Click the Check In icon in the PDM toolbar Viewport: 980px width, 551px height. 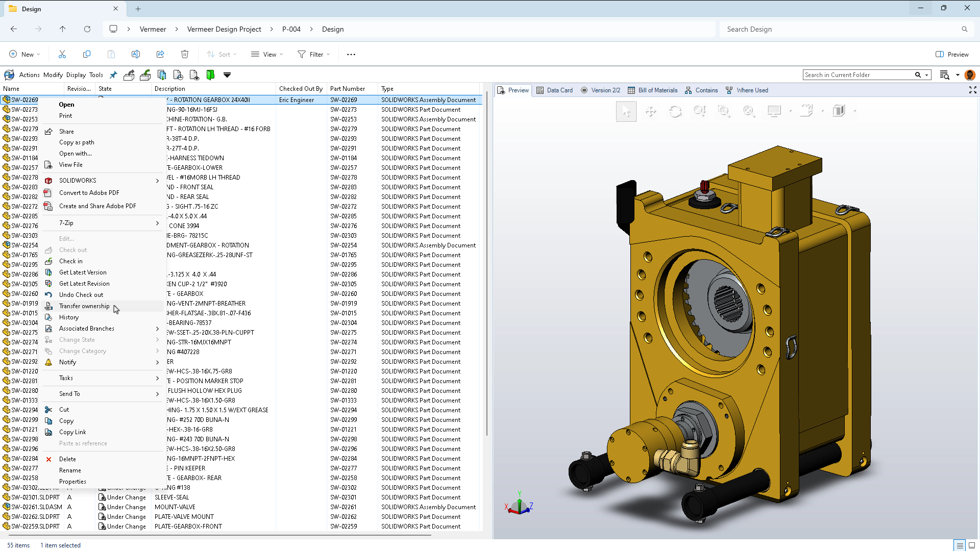coord(145,75)
